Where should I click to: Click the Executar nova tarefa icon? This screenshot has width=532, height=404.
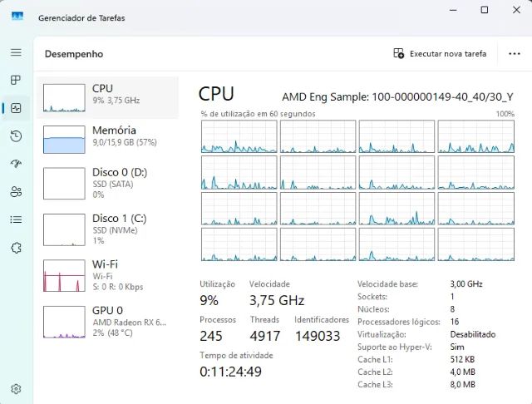(399, 53)
